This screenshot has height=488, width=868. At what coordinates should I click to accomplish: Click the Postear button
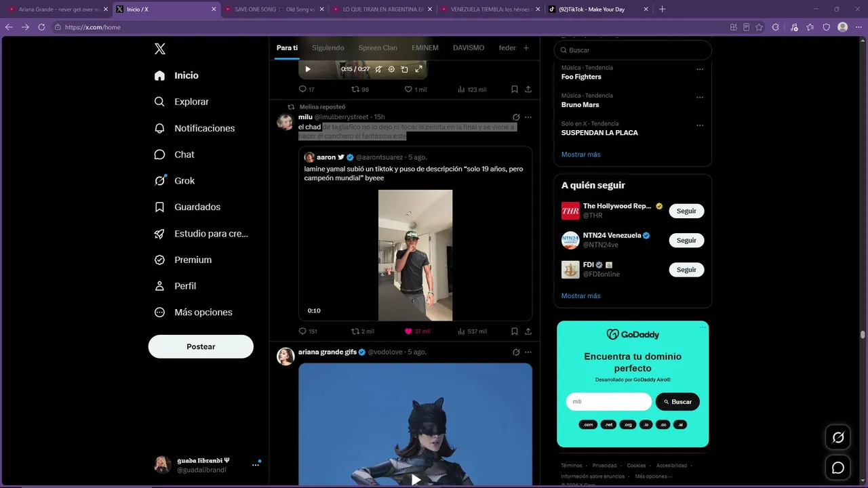[x=201, y=346]
